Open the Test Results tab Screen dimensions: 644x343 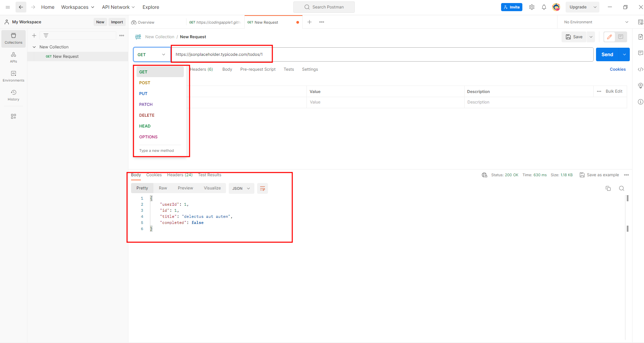point(209,175)
